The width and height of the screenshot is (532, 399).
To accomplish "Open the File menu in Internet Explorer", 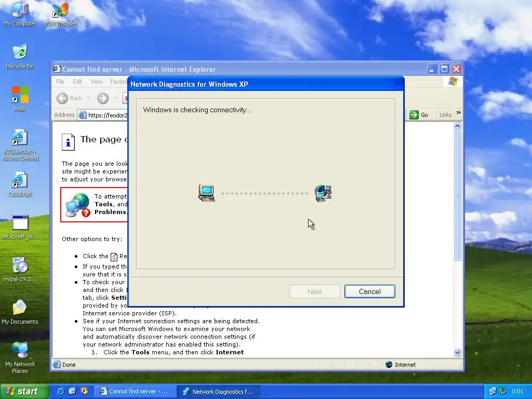I will pos(60,82).
